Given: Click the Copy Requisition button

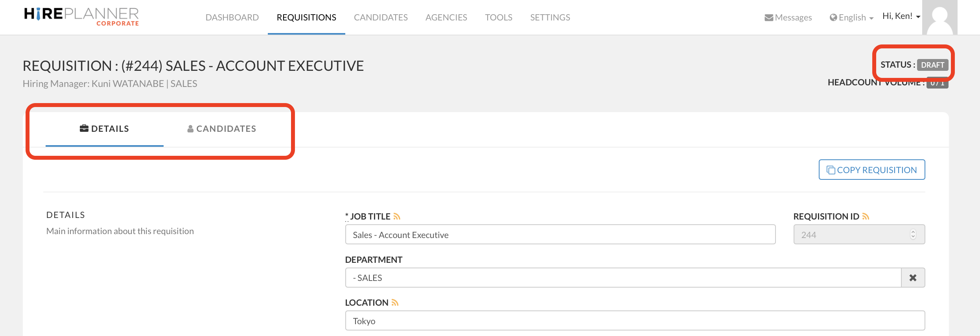Looking at the screenshot, I should [x=871, y=170].
